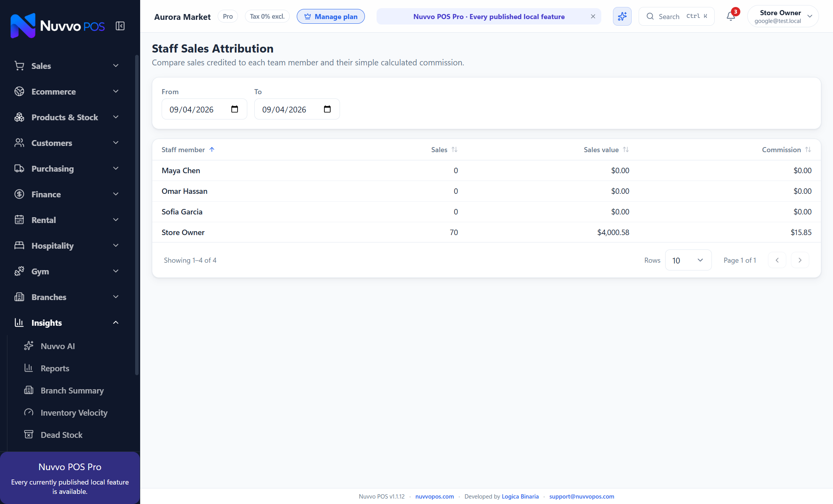Click the To date field
Screen dimensions: 833x504
point(297,109)
